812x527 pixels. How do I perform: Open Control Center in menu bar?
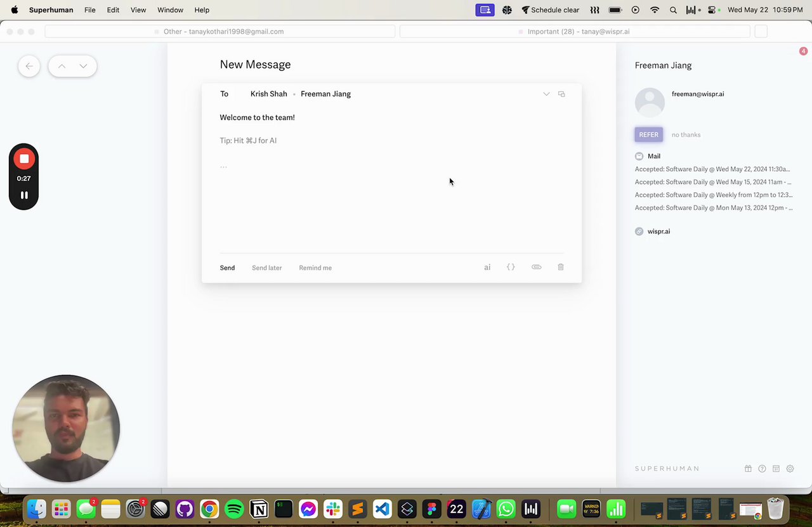click(x=712, y=10)
